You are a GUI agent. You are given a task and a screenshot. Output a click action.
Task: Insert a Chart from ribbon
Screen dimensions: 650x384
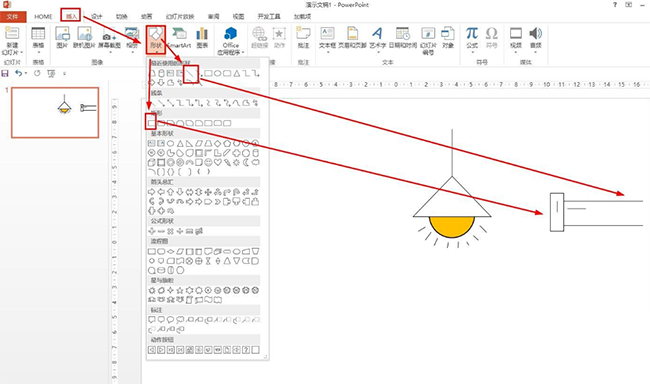pyautogui.click(x=202, y=38)
